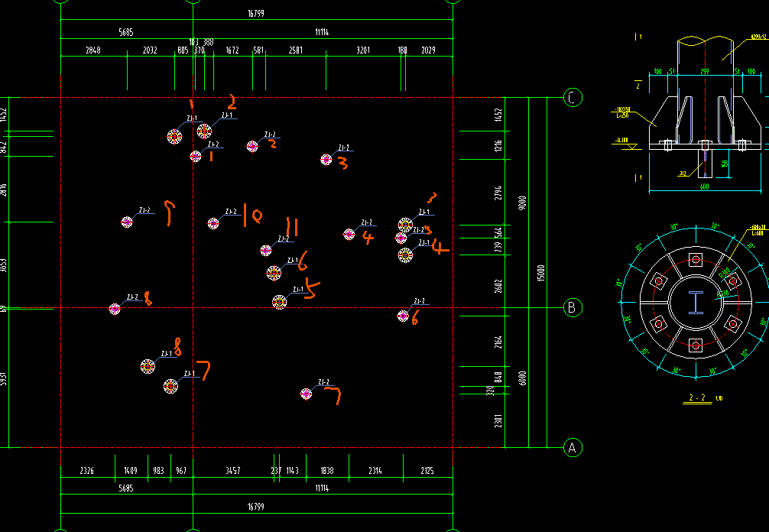
Task: Select the 2314 dimension value
Action: (x=375, y=471)
